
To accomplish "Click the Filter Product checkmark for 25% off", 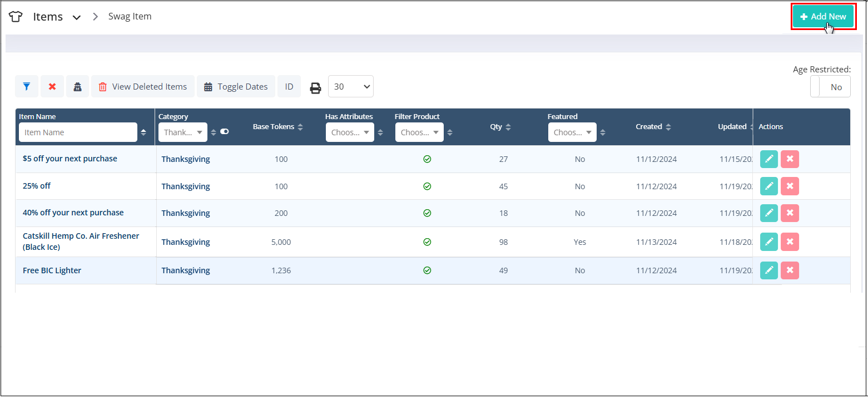I will (427, 186).
